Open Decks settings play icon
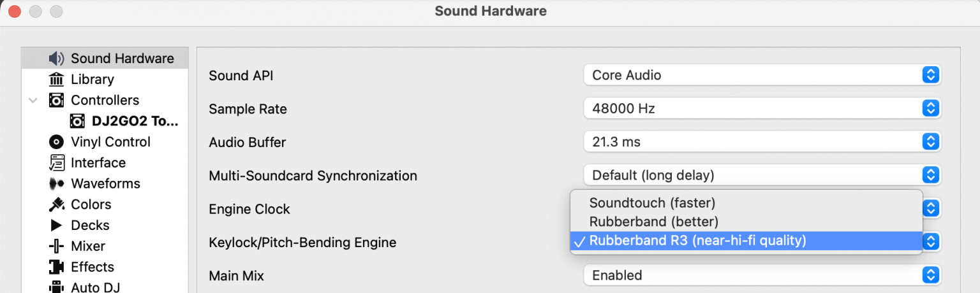The width and height of the screenshot is (980, 293). click(x=56, y=225)
